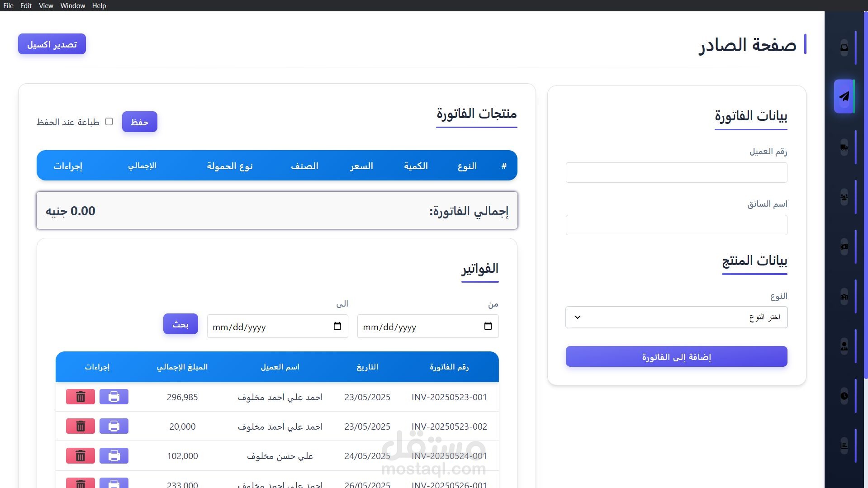Click الصنف column header
Image resolution: width=868 pixels, height=488 pixels.
304,166
